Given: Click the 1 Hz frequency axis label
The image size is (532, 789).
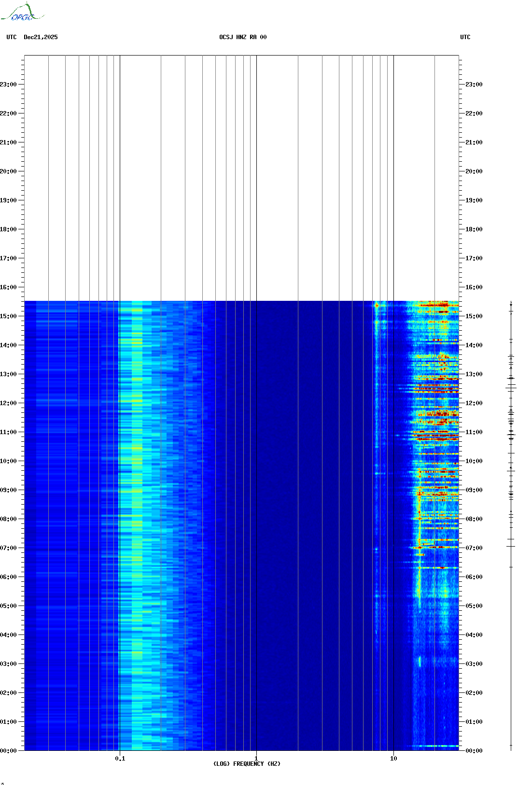Looking at the screenshot, I should (256, 759).
